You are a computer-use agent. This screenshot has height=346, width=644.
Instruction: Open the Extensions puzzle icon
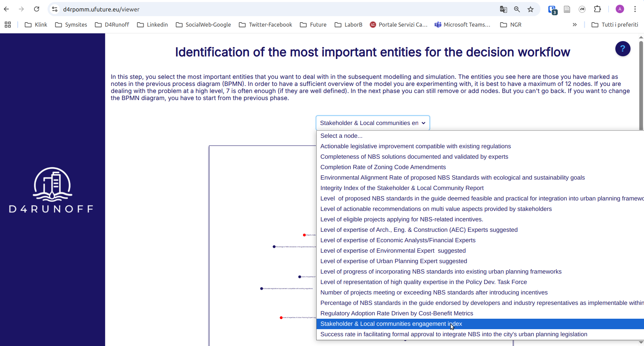pos(597,9)
